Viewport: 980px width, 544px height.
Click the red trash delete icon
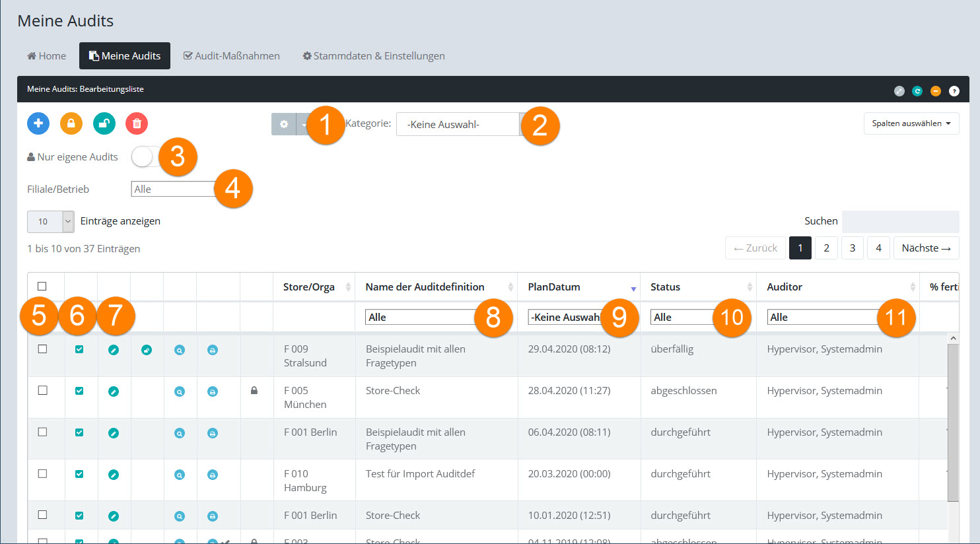(137, 123)
